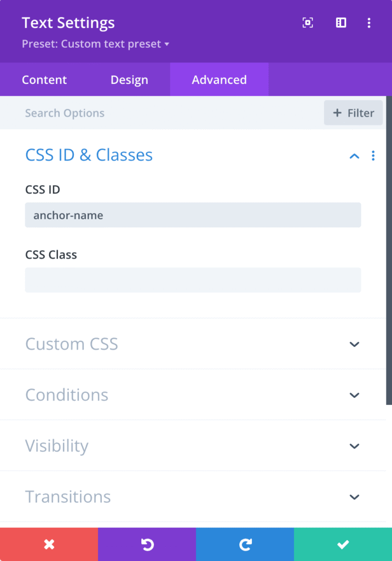Click the Filter button
The width and height of the screenshot is (392, 561).
tap(353, 113)
